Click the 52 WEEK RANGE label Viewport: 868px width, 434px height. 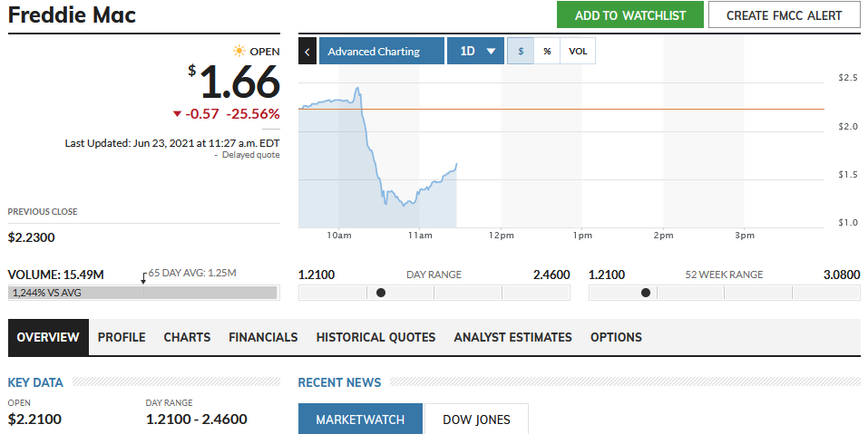click(724, 275)
